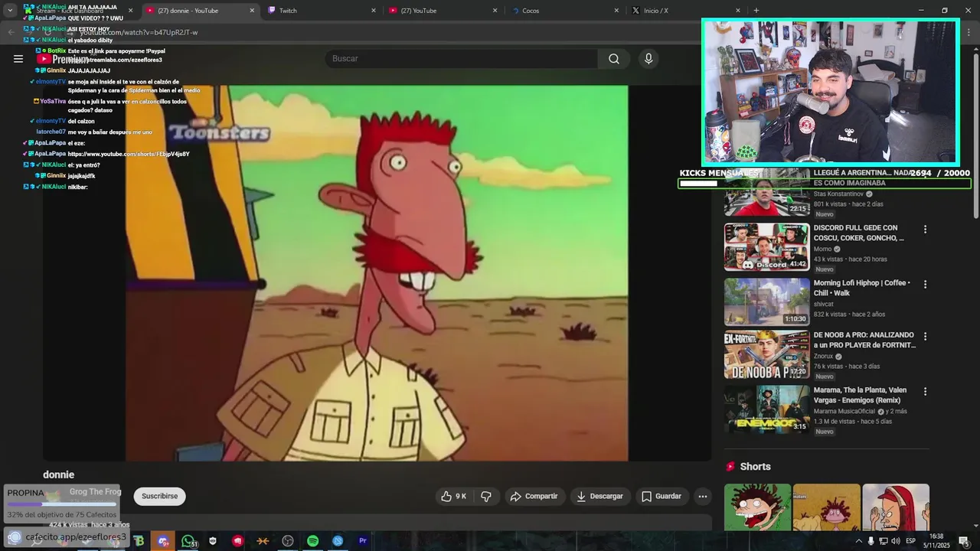Viewport: 980px width, 551px height.
Task: Open the third Shorts thumbnail with red-haired girl
Action: point(896,507)
